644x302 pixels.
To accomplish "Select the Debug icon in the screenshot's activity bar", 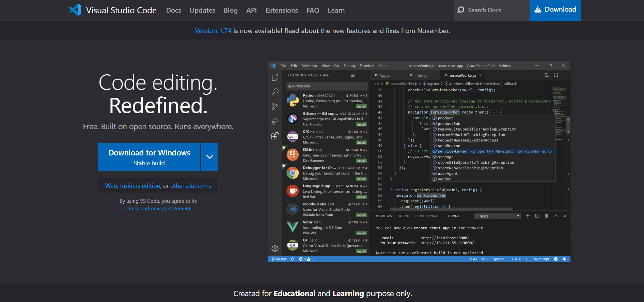I will pos(275,121).
